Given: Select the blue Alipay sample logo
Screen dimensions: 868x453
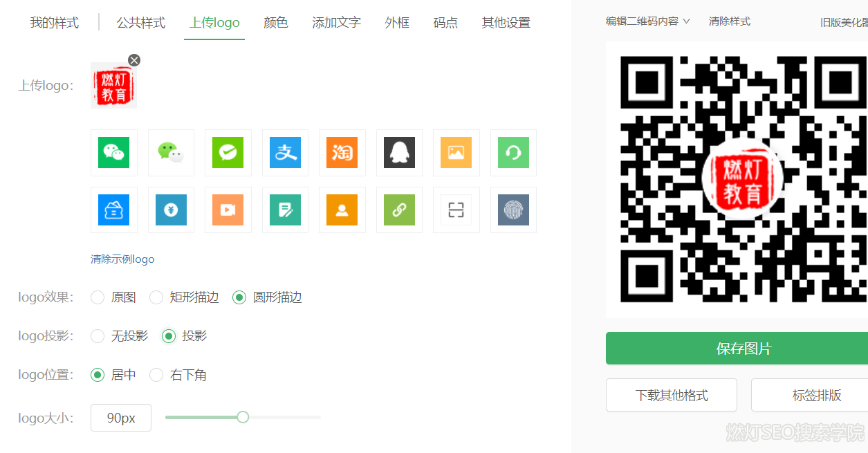Looking at the screenshot, I should point(285,153).
